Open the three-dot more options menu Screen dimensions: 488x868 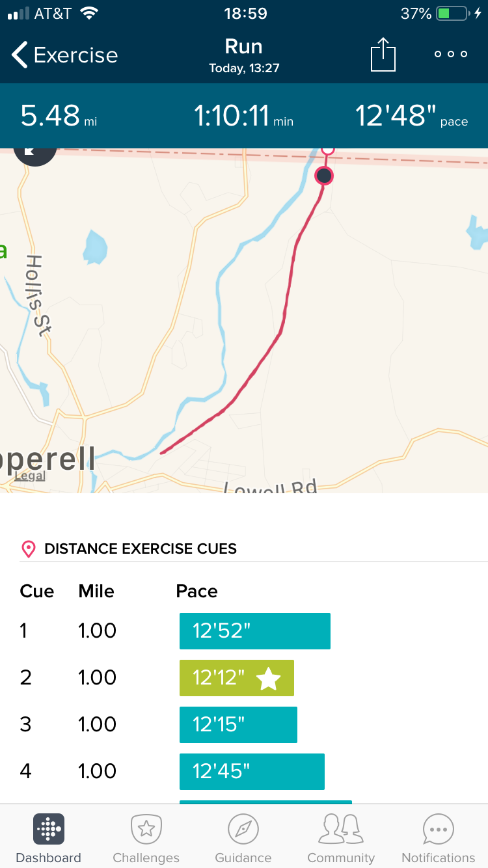(451, 54)
